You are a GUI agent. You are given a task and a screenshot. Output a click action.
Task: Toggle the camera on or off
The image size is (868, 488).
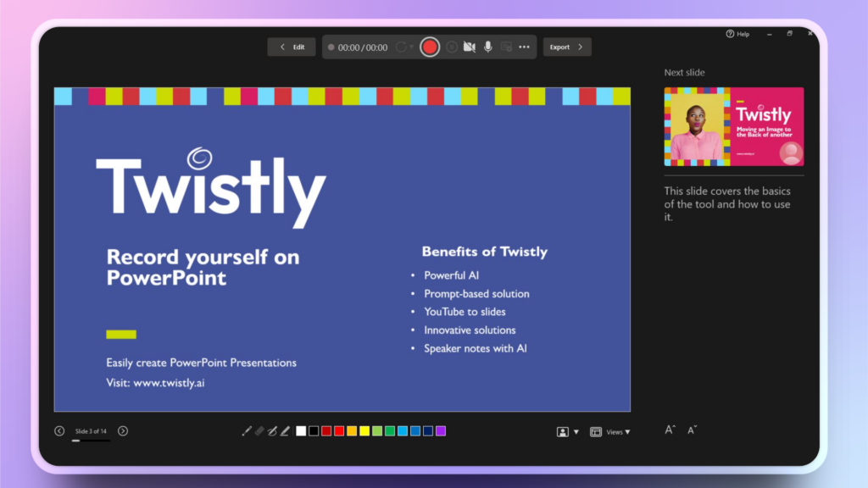pyautogui.click(x=470, y=47)
